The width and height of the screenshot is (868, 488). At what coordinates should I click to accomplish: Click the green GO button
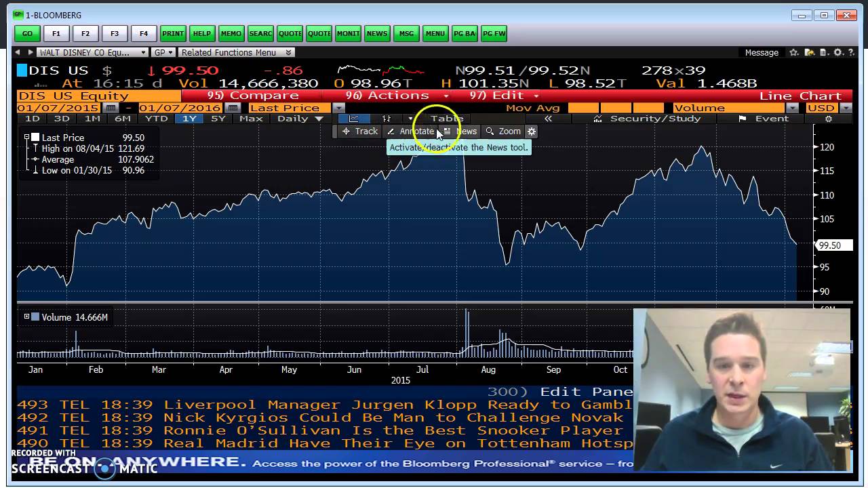27,33
